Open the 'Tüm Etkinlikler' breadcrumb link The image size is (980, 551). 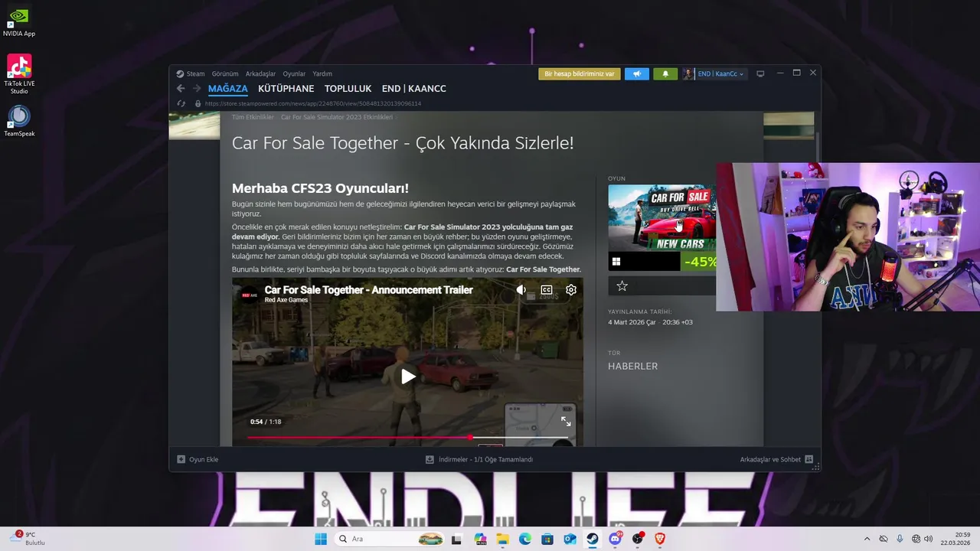pos(253,117)
